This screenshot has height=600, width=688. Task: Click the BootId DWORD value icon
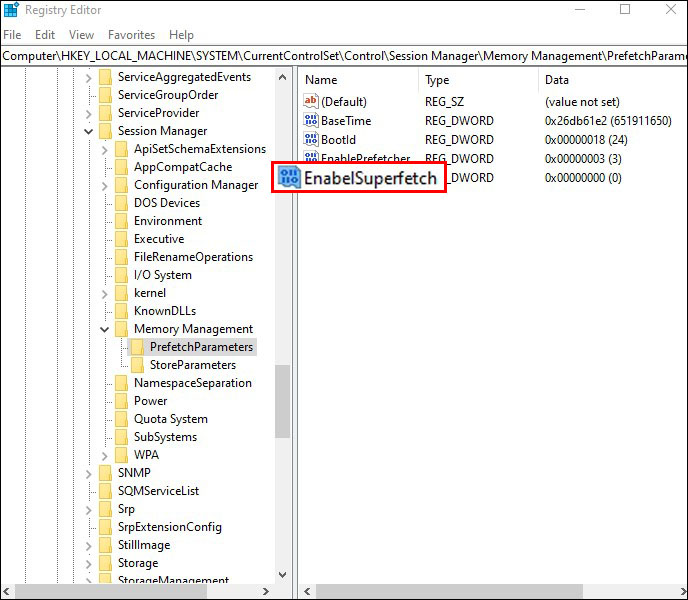click(311, 139)
